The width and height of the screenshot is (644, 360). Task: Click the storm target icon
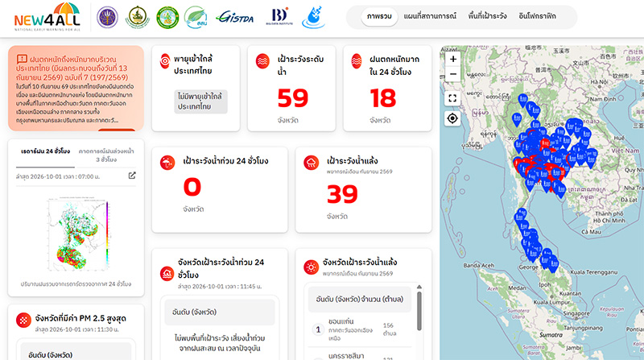[165, 61]
